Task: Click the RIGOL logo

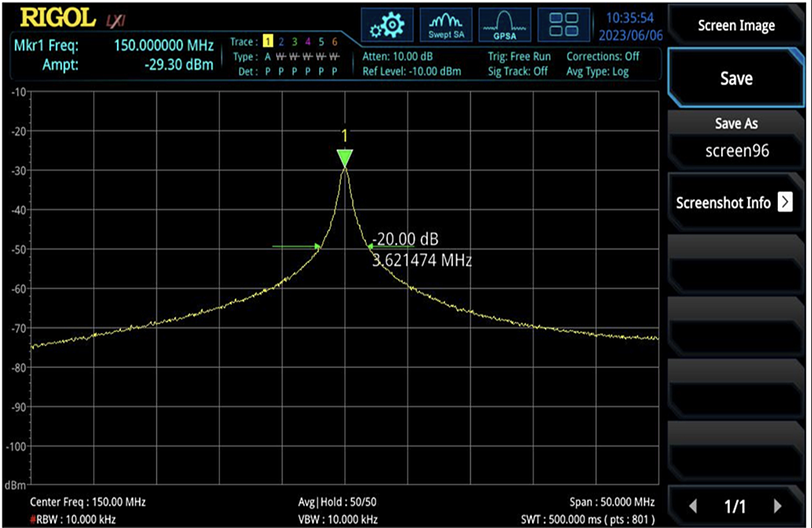Action: (56, 16)
